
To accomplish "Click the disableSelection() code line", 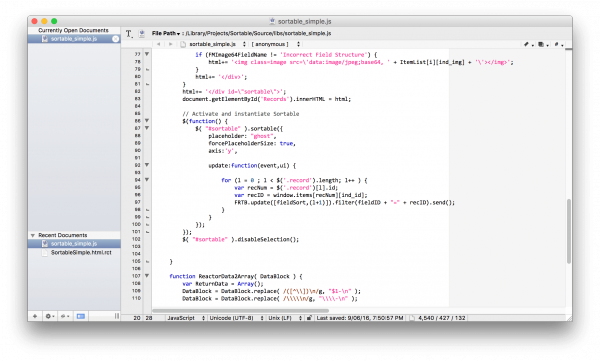I will pyautogui.click(x=240, y=239).
